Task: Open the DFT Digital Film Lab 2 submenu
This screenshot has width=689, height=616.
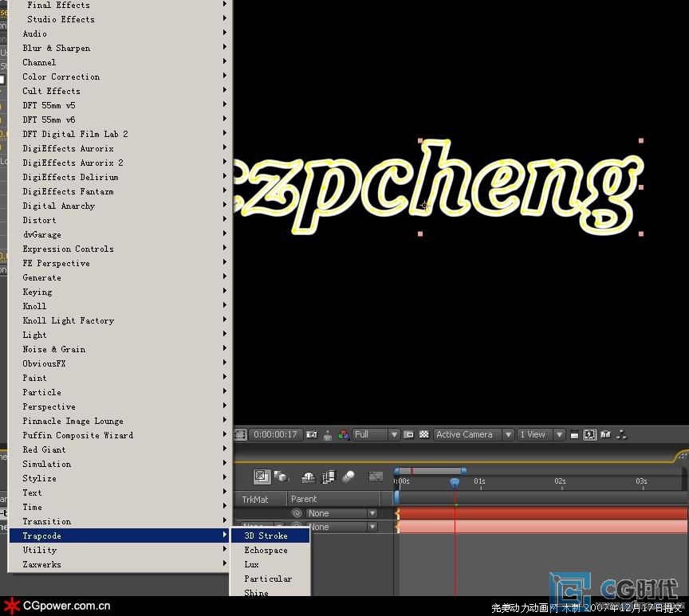Action: tap(120, 134)
